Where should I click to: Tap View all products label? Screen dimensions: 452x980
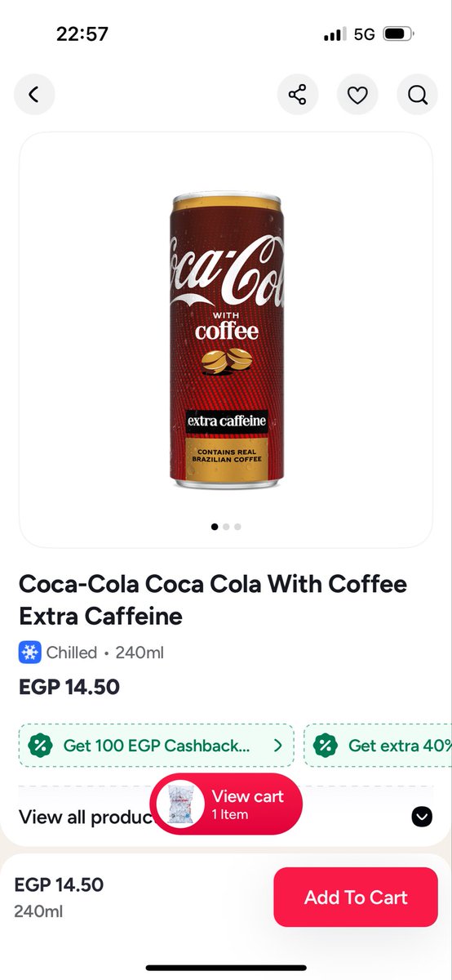coord(85,817)
